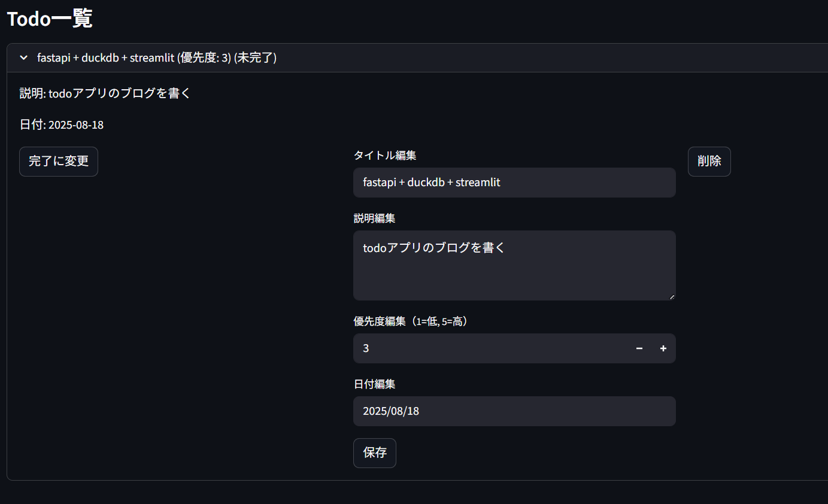The width and height of the screenshot is (828, 504).
Task: Click the textarea resize handle corner
Action: [x=671, y=296]
